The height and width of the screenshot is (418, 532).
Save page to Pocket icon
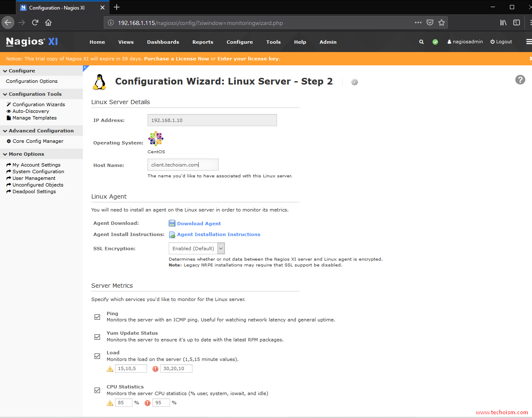click(430, 22)
